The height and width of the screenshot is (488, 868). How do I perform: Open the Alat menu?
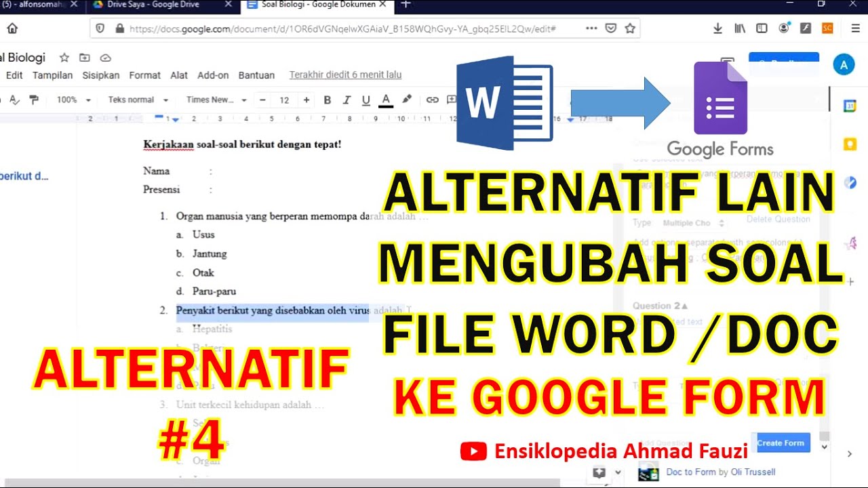[179, 75]
